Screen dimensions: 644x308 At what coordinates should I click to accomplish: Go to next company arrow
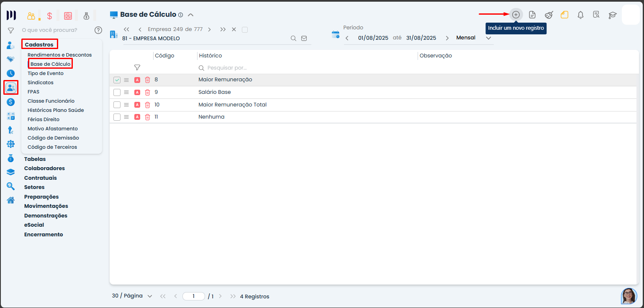(209, 29)
